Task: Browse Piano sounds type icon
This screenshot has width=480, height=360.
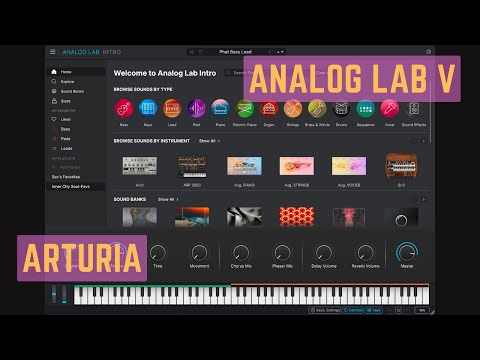Action: [220, 109]
